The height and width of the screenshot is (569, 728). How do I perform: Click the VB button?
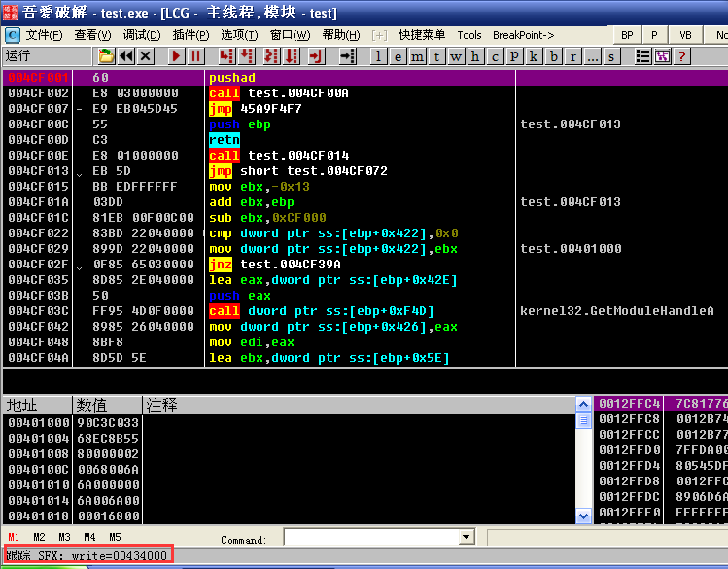(x=685, y=35)
